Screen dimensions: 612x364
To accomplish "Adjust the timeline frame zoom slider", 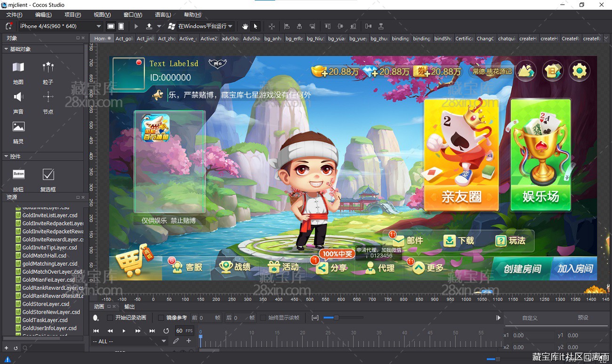I will (336, 318).
